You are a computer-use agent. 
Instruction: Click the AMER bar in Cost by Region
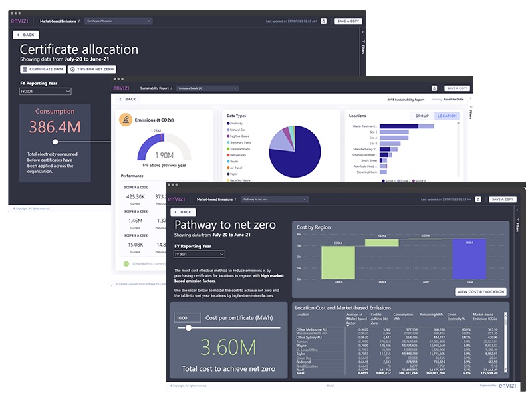(338, 263)
